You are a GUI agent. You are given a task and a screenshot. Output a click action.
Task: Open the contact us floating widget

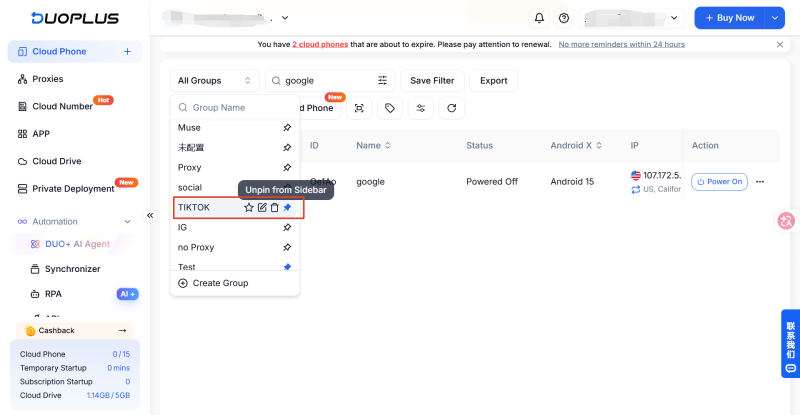(790, 344)
